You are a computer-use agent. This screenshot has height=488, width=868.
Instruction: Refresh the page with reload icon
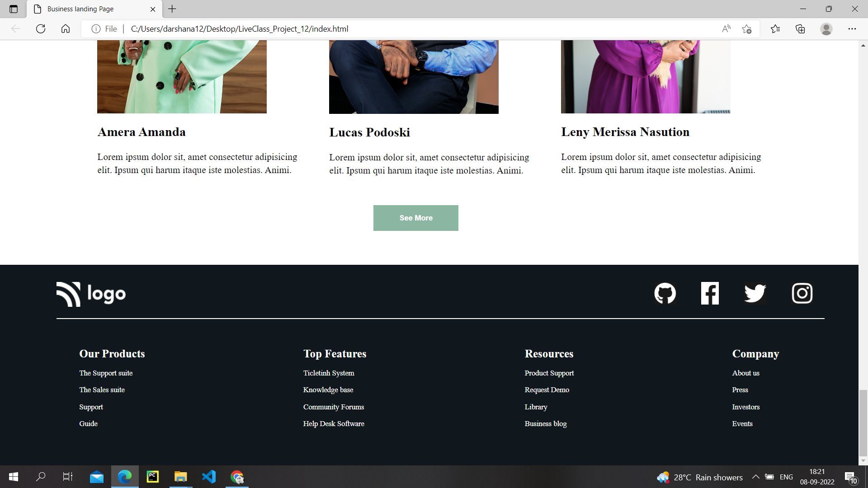click(41, 29)
